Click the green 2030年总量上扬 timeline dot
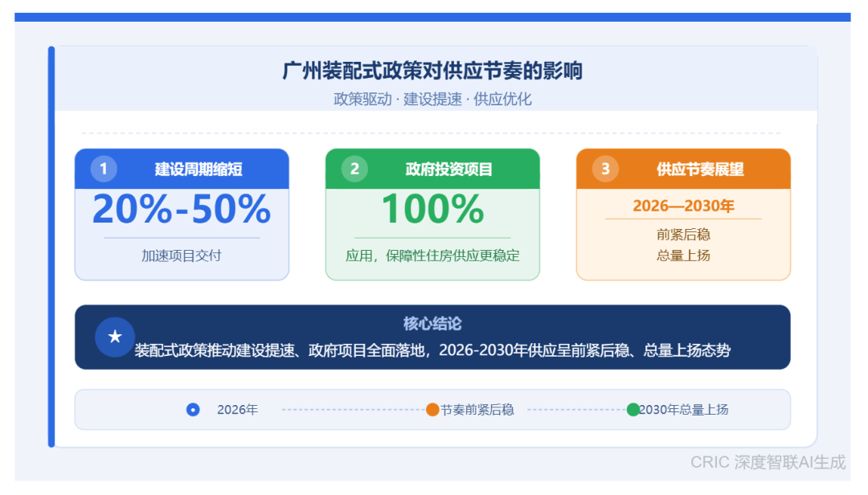This screenshot has height=495, width=868. [633, 410]
